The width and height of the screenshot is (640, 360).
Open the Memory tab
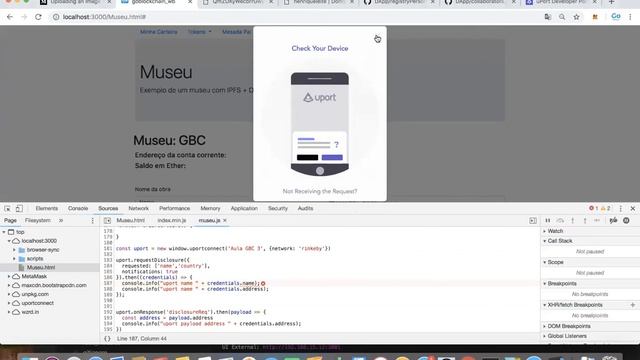click(210, 209)
